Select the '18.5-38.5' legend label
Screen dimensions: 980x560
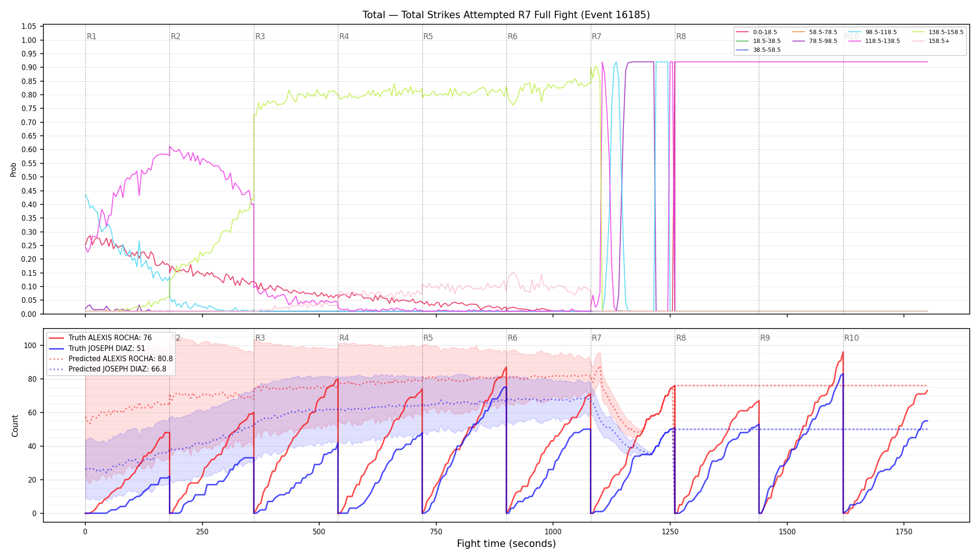767,41
